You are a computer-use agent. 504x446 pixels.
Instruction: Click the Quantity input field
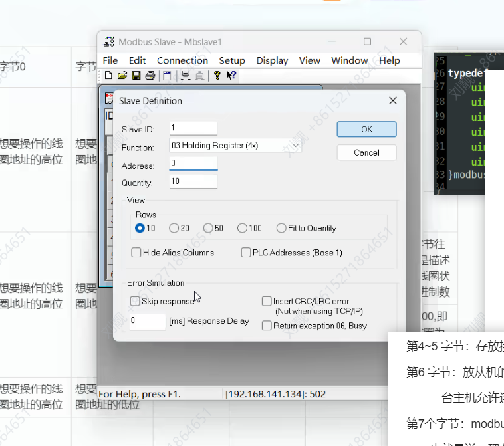193,181
